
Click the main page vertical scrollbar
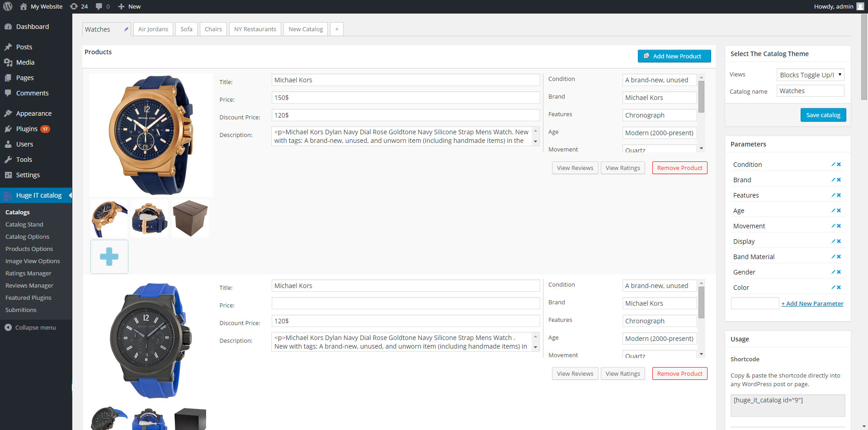click(864, 58)
